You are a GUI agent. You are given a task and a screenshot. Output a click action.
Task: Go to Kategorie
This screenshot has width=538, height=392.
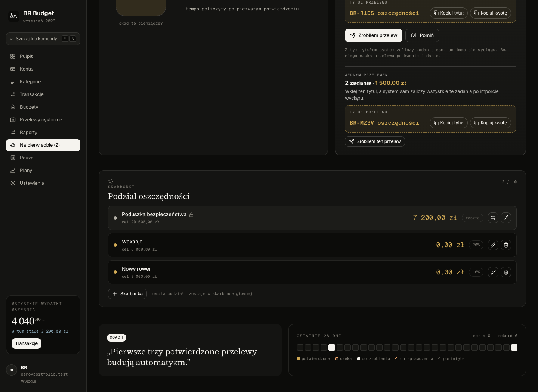(x=43, y=82)
